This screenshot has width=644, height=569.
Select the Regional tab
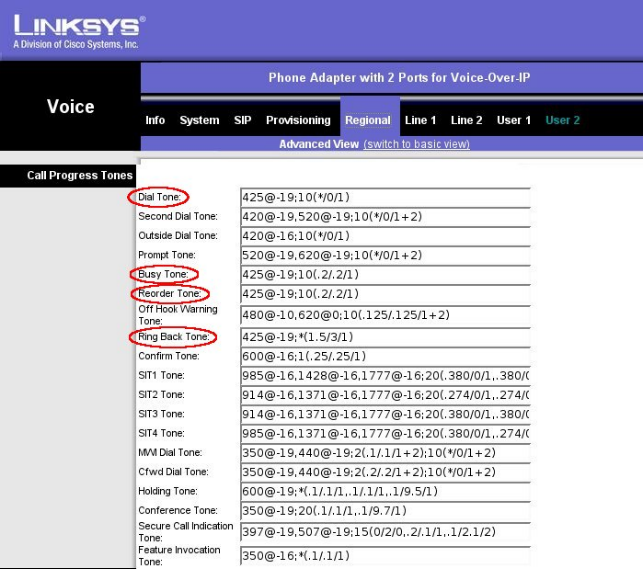pos(368,120)
